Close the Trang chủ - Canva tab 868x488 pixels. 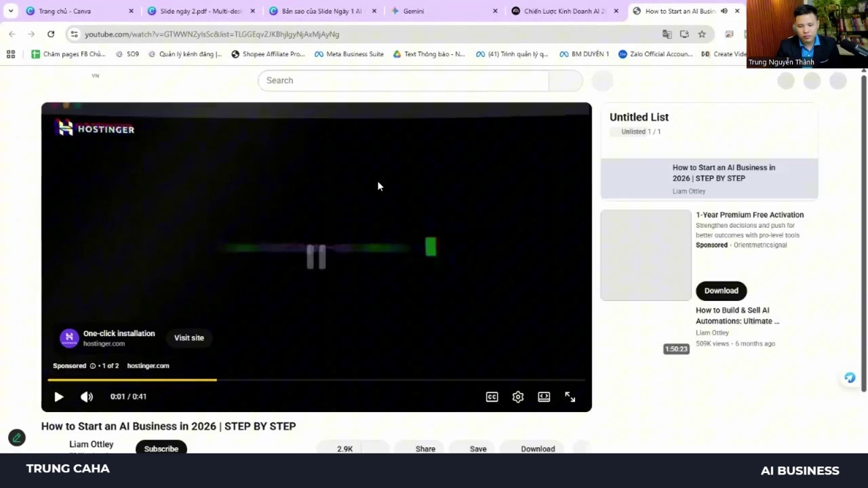coord(131,11)
